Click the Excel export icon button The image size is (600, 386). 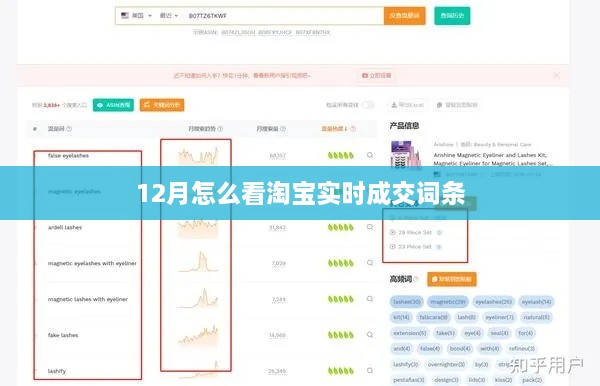408,105
